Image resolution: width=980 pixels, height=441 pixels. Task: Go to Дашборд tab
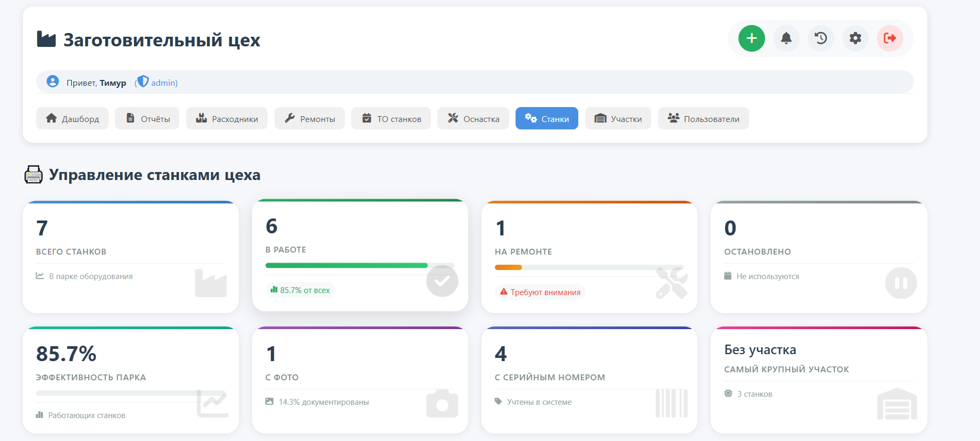[72, 118]
